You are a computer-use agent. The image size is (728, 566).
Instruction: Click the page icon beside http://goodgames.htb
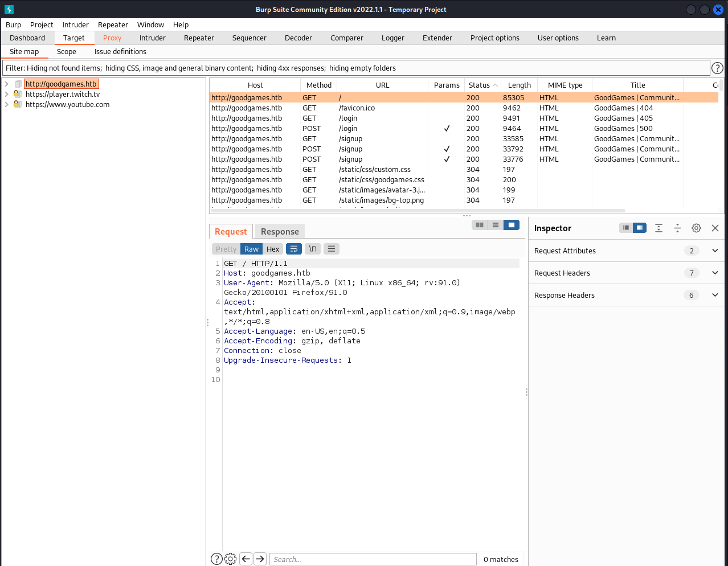coord(18,84)
